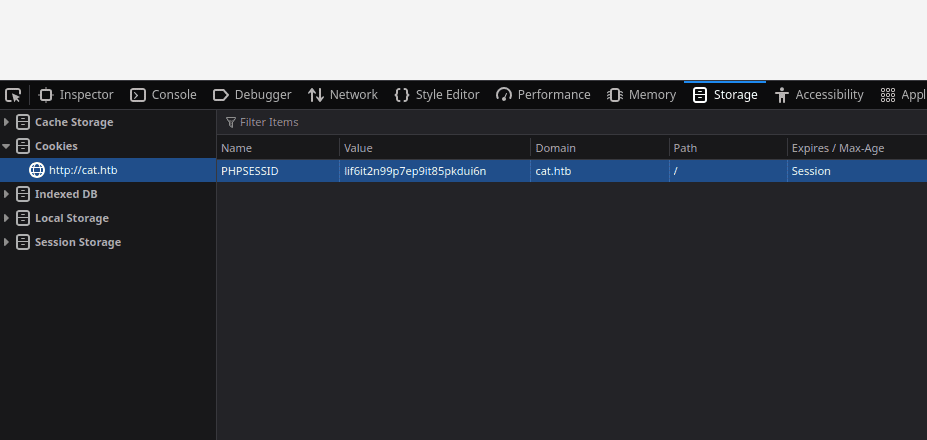The height and width of the screenshot is (440, 927).
Task: Open the Style Editor tab
Action: pyautogui.click(x=437, y=95)
